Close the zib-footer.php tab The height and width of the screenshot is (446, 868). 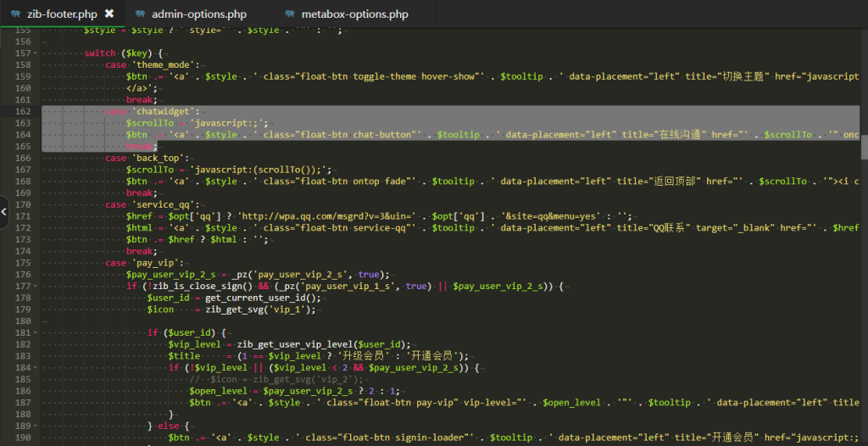109,14
